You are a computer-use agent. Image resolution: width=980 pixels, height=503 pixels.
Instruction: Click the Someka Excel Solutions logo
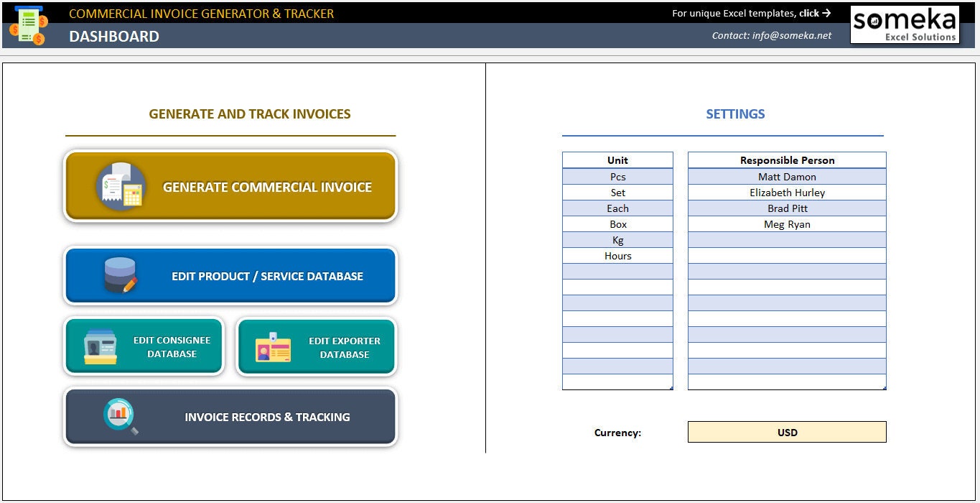pyautogui.click(x=904, y=24)
